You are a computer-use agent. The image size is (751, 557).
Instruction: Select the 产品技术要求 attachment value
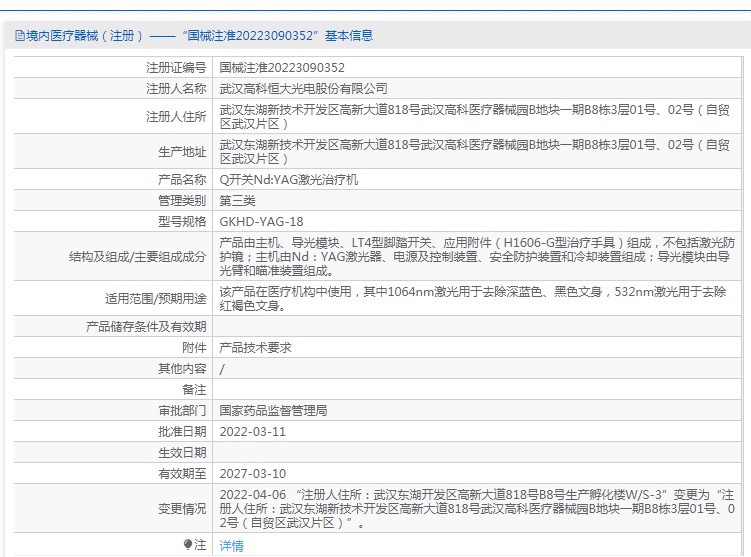[255, 348]
